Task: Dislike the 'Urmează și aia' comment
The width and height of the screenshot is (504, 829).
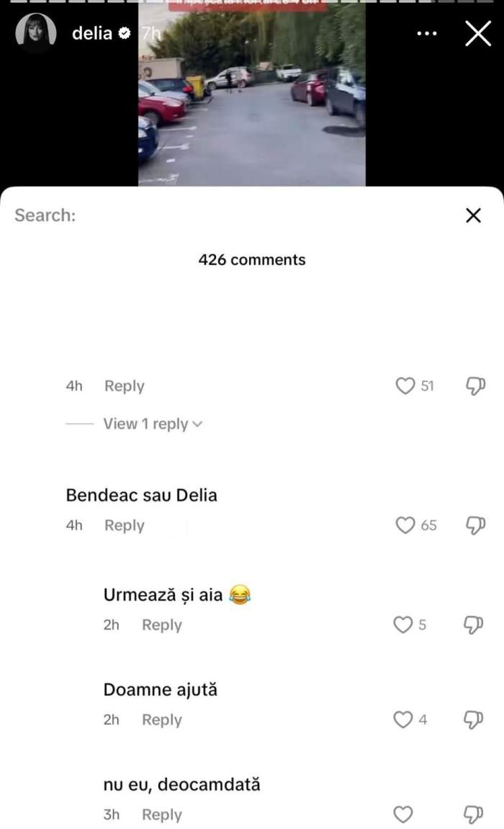Action: point(473,624)
